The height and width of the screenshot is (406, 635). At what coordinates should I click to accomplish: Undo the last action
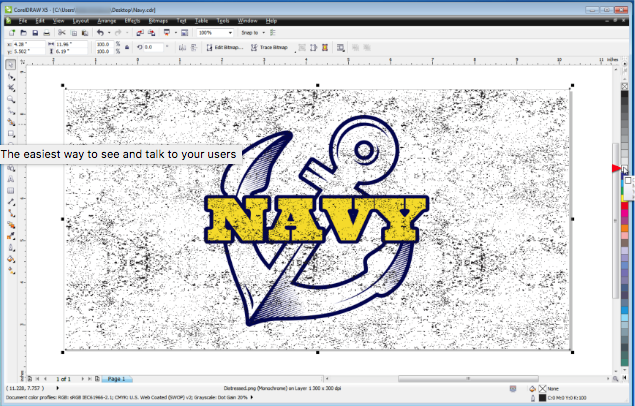[100, 33]
